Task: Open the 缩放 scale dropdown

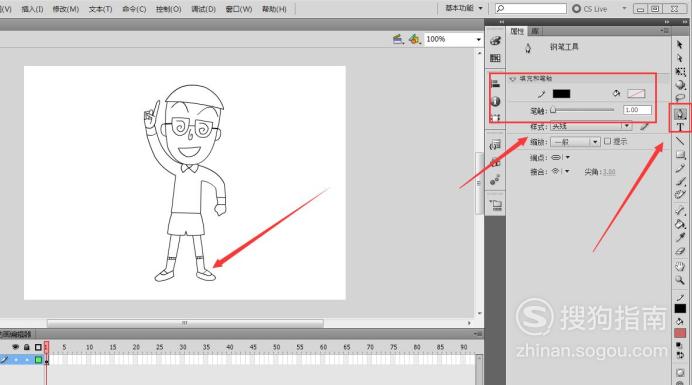Action: pos(575,142)
